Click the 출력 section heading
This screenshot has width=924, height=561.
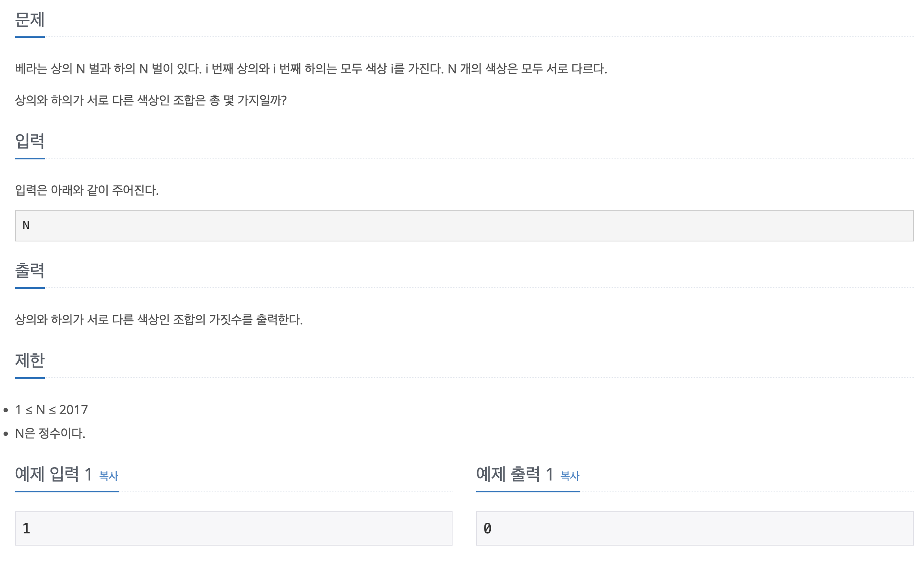pos(30,271)
